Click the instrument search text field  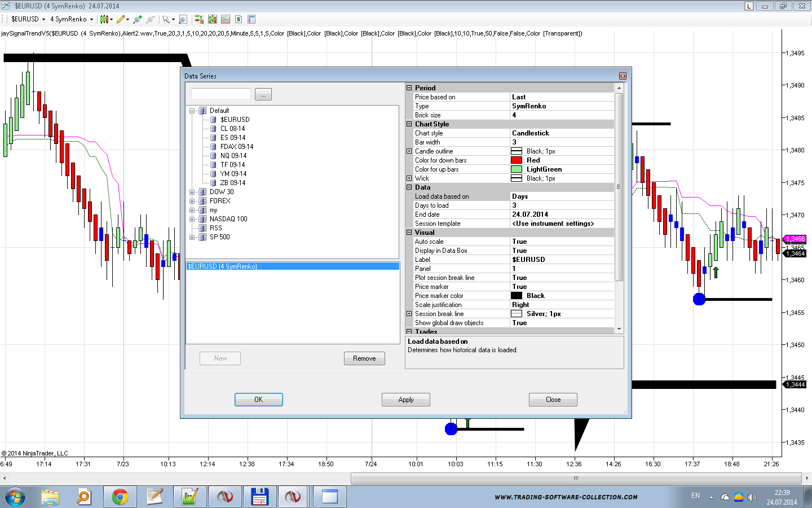[220, 94]
